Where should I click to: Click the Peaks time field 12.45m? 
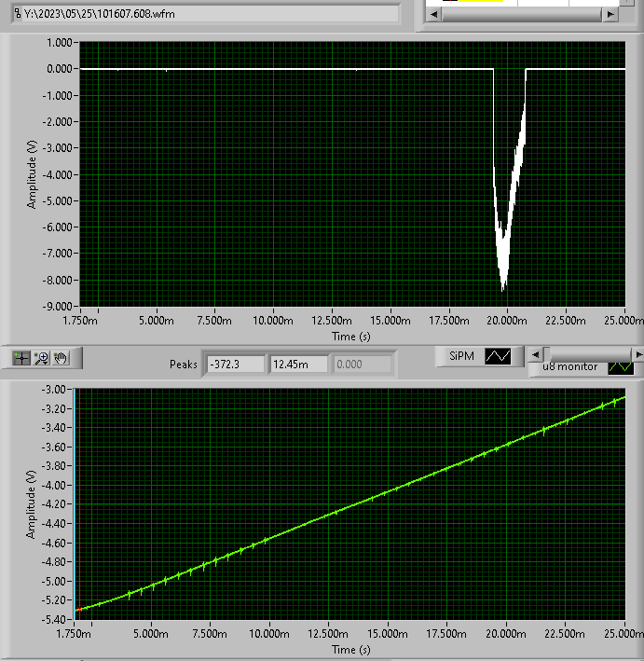(299, 365)
